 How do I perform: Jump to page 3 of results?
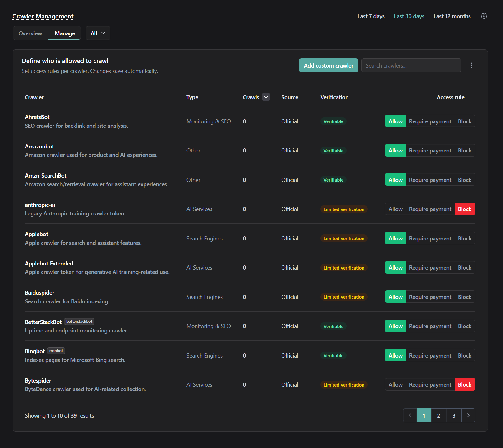click(x=454, y=415)
